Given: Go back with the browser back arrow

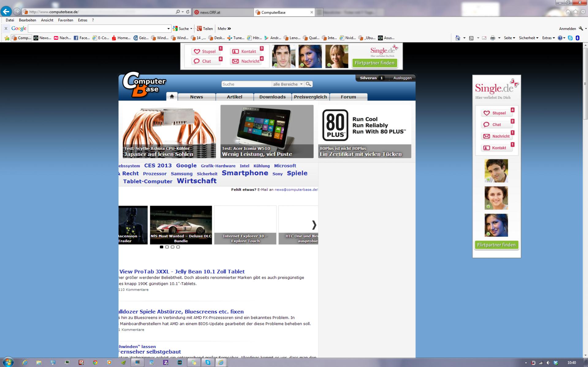Looking at the screenshot, I should (x=6, y=12).
